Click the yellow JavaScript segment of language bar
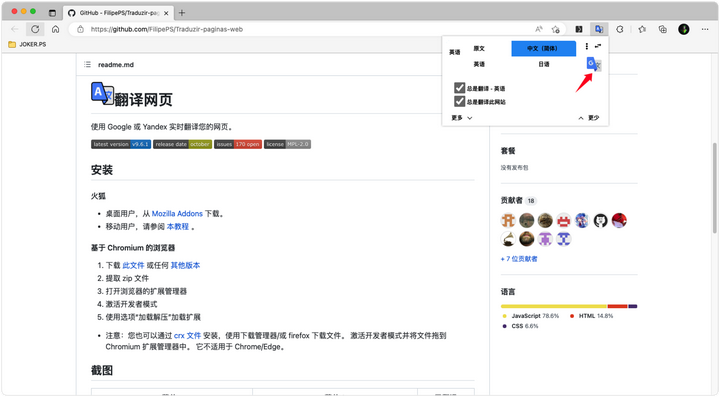720x397 pixels. point(554,306)
